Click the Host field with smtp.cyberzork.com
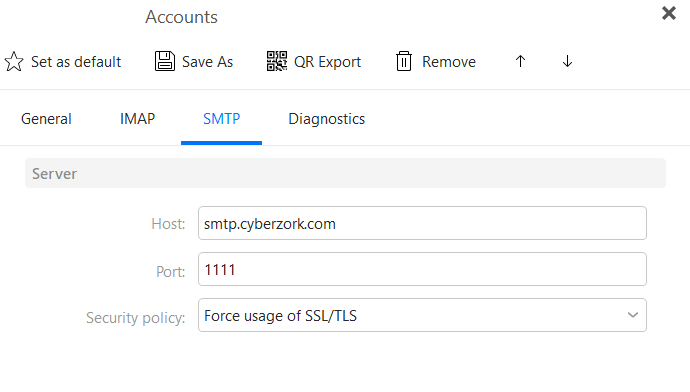The width and height of the screenshot is (690, 392). coord(422,223)
